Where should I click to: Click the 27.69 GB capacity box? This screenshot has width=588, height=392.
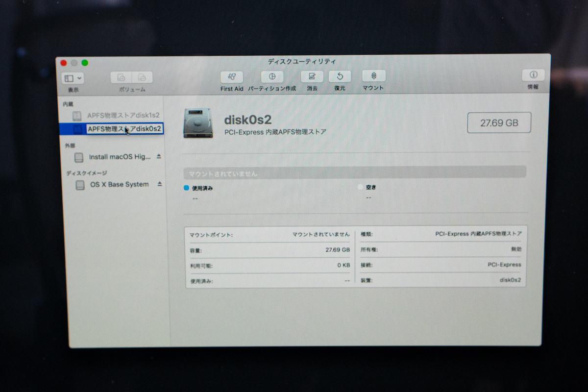pyautogui.click(x=499, y=122)
